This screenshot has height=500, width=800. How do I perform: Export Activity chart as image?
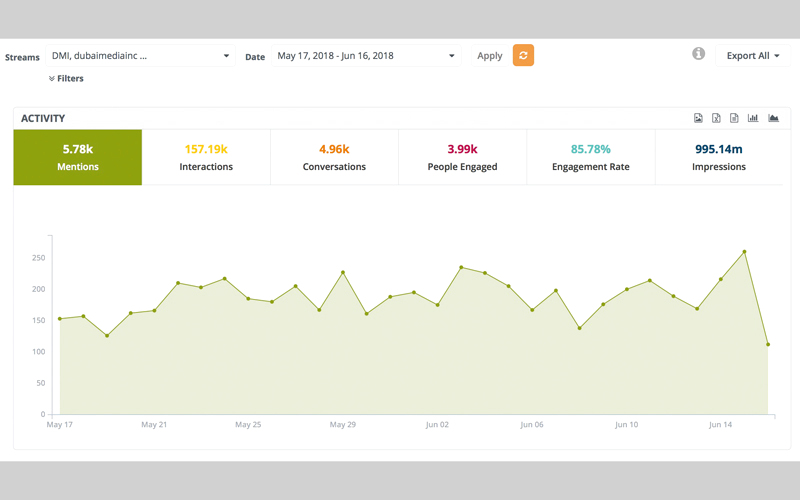[698, 118]
